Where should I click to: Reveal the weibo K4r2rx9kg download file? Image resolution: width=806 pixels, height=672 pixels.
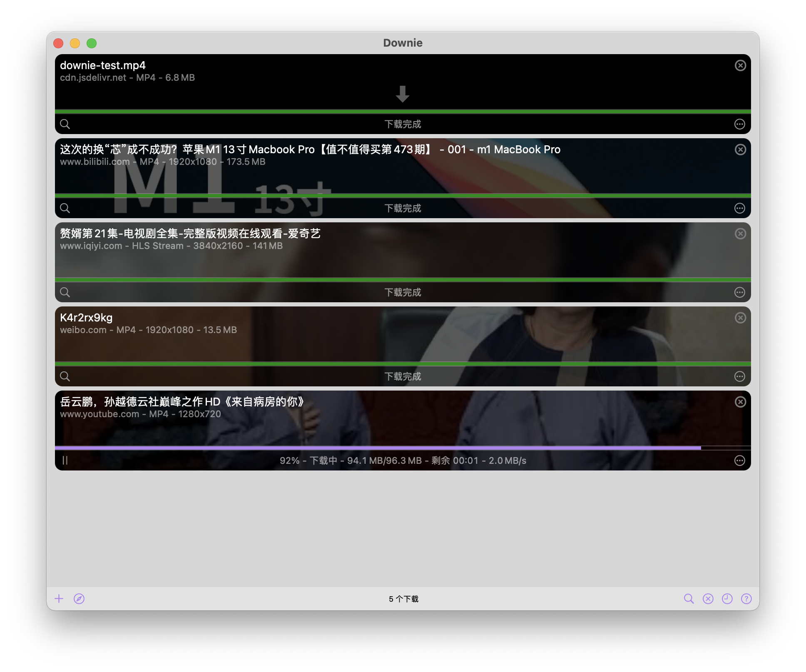click(65, 376)
